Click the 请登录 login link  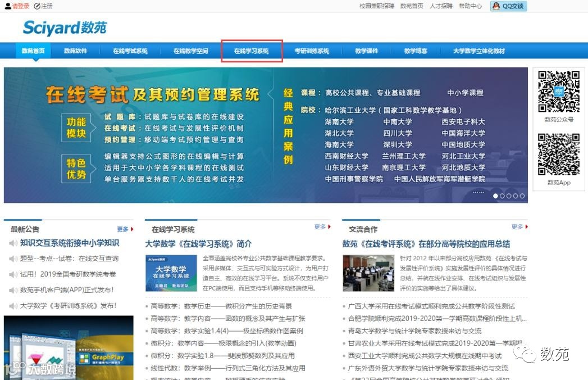(21, 6)
